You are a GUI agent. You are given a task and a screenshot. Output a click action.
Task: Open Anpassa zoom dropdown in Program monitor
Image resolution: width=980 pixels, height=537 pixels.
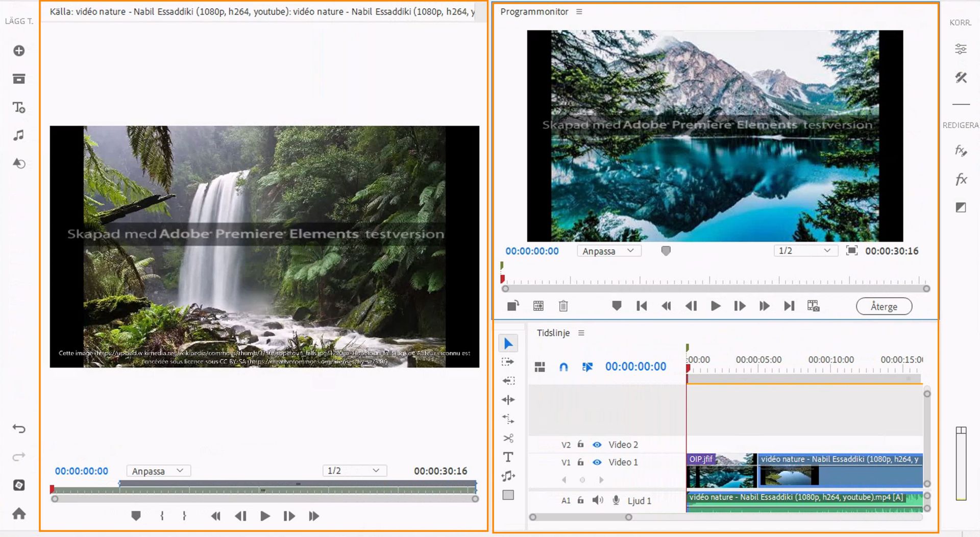[609, 251]
